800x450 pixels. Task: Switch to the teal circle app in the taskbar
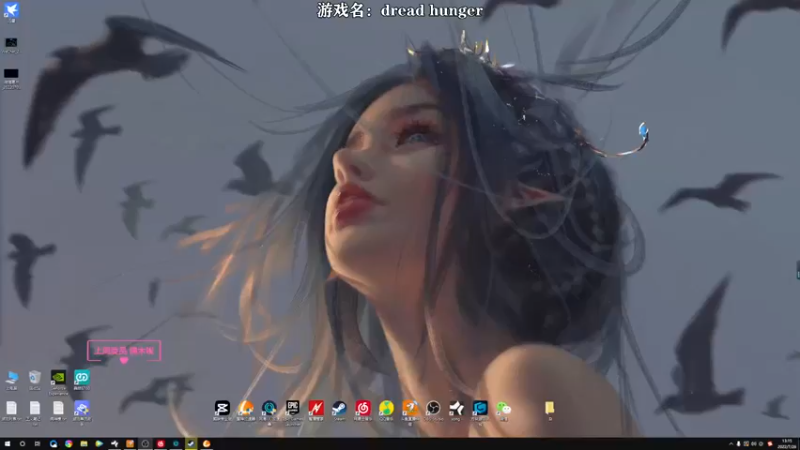(176, 444)
